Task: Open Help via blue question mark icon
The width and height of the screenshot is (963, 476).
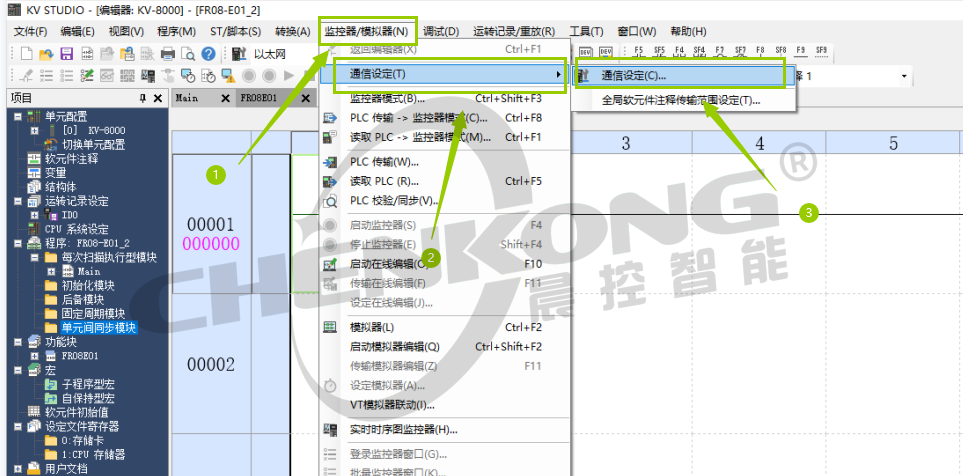Action: [208, 53]
